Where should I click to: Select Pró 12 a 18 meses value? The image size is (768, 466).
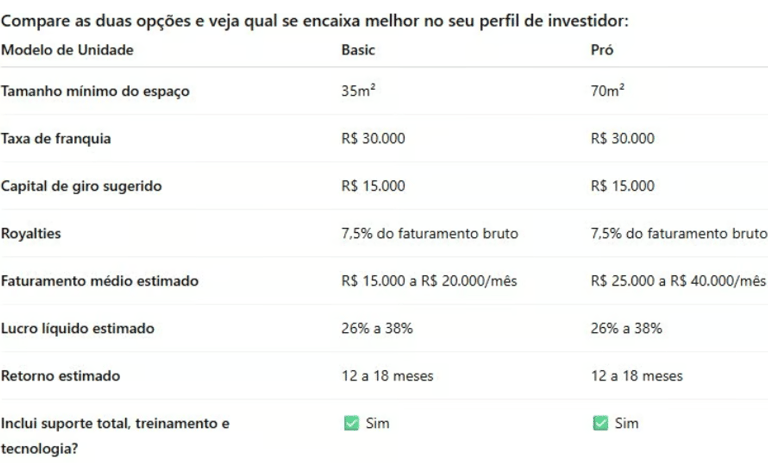(x=637, y=376)
